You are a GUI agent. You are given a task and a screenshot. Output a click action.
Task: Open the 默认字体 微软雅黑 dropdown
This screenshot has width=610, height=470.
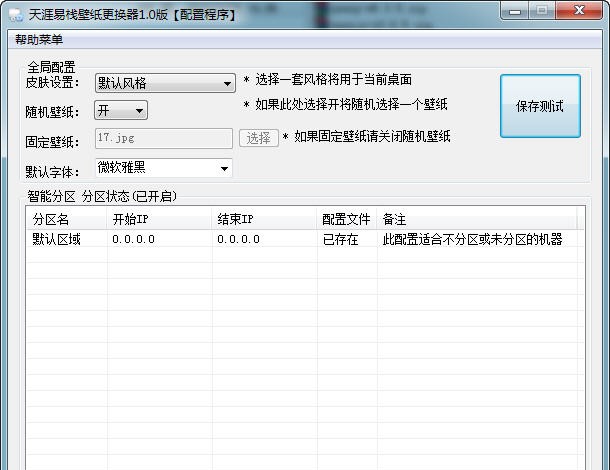pyautogui.click(x=163, y=168)
